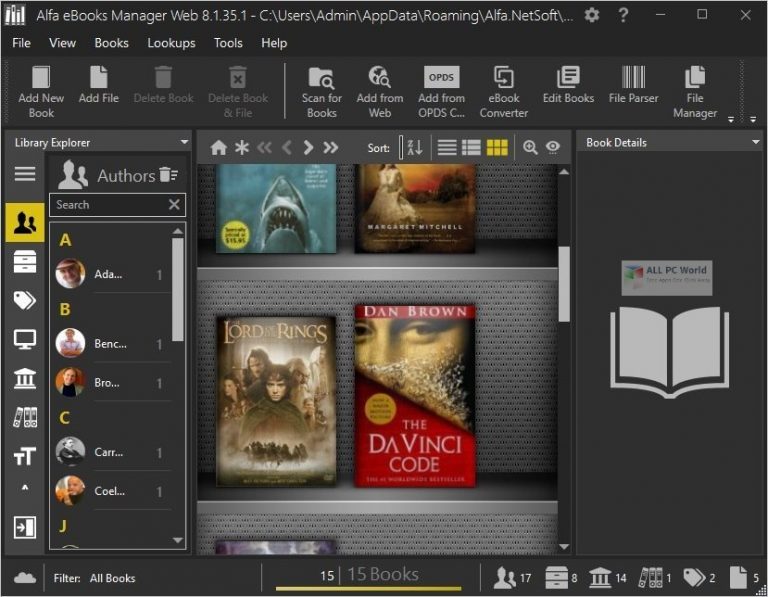The height and width of the screenshot is (597, 768).
Task: Select the text size TT sidebar icon
Action: [x=24, y=456]
